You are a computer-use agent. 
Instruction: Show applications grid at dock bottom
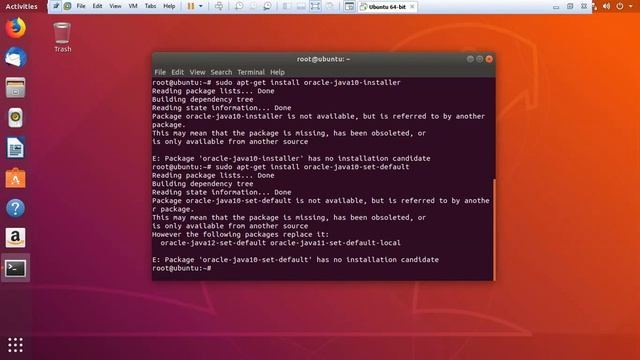(x=16, y=345)
